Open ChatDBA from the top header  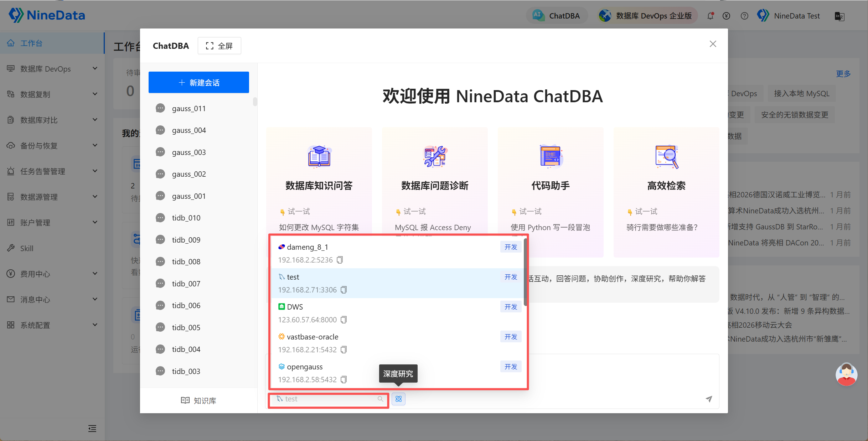click(x=557, y=16)
